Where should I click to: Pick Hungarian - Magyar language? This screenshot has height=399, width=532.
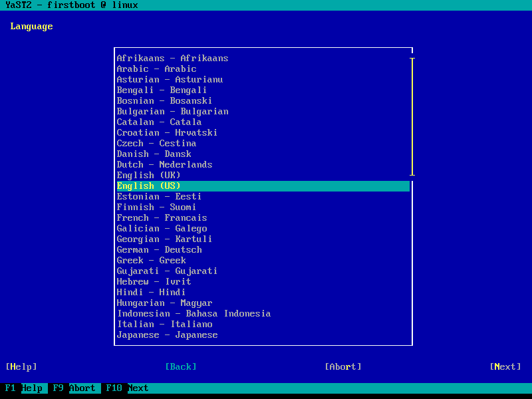(164, 303)
